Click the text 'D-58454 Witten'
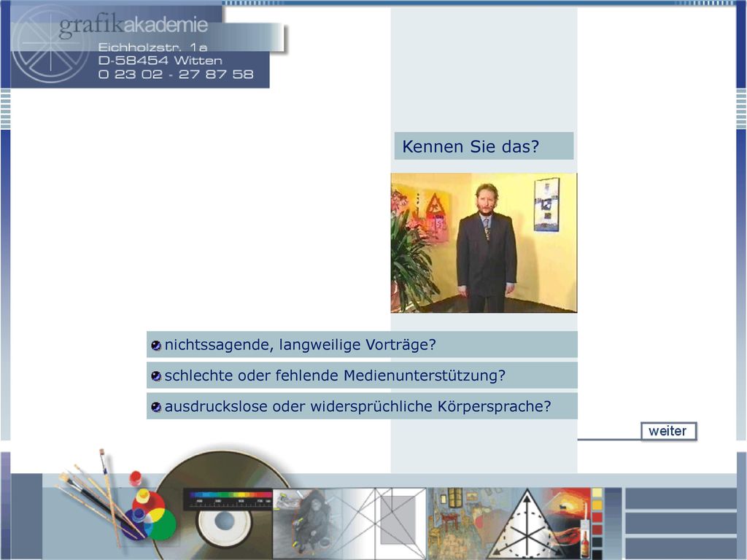 [160, 61]
